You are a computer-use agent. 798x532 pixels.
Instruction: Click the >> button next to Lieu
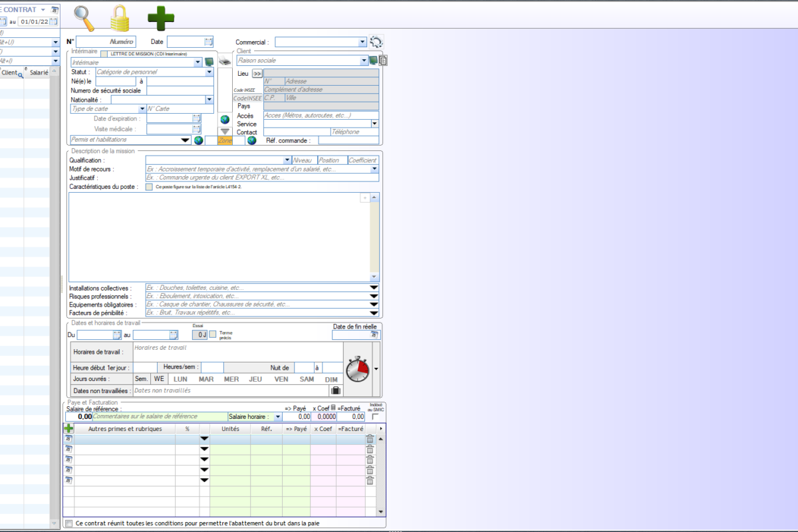pyautogui.click(x=257, y=74)
